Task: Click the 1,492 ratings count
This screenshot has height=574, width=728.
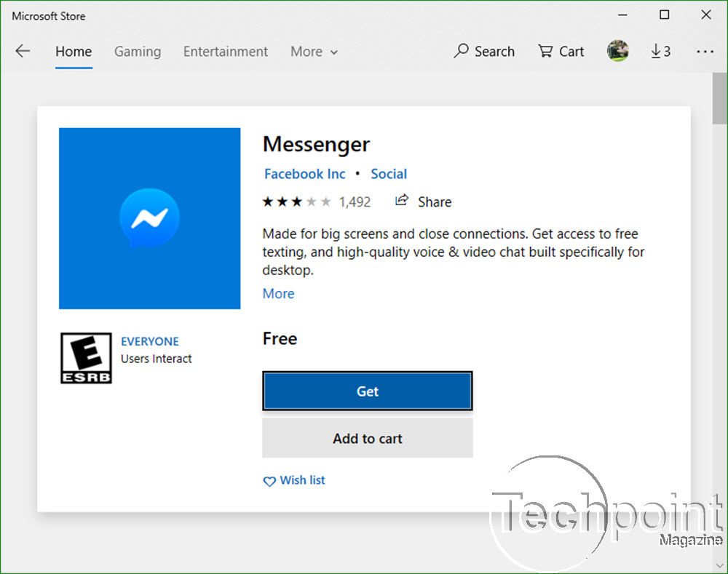Action: pyautogui.click(x=355, y=202)
